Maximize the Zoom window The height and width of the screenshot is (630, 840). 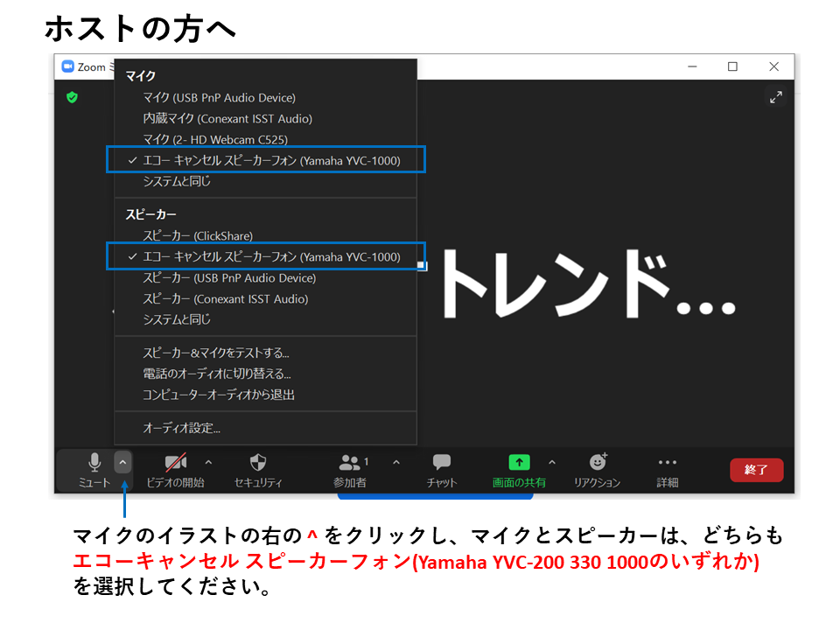point(732,66)
